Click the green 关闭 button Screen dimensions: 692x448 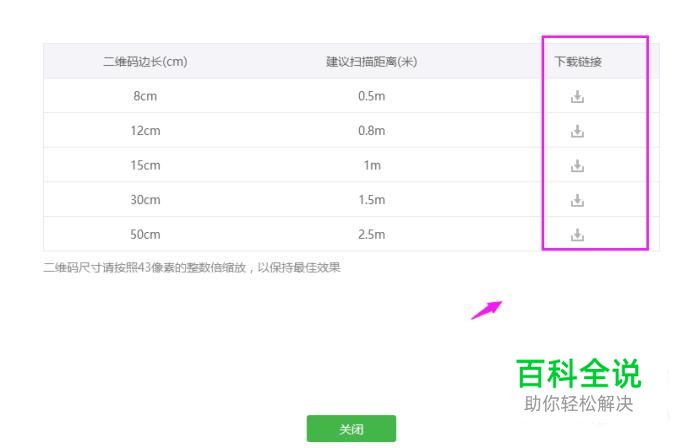[x=351, y=429]
